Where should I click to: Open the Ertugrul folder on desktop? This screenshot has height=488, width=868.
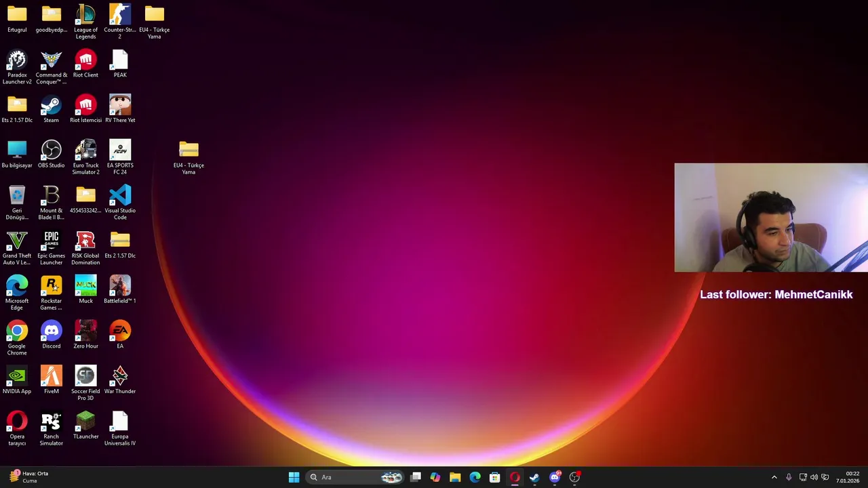coord(17,19)
